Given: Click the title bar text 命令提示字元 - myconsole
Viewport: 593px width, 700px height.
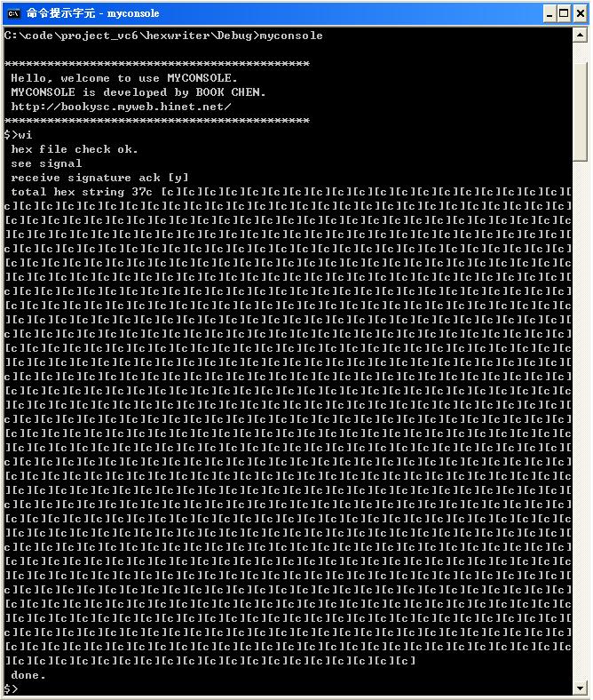Looking at the screenshot, I should click(x=93, y=13).
